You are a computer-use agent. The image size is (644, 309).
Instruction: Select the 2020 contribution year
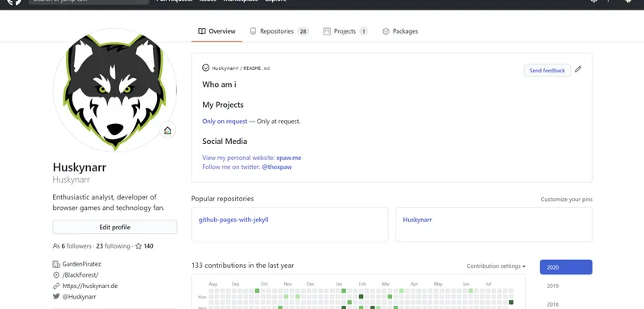[x=566, y=267]
